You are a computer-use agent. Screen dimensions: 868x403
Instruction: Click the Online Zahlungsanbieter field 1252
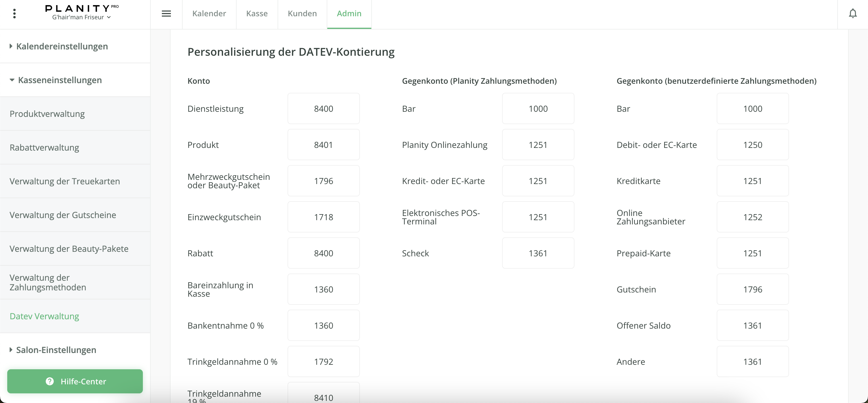752,217
